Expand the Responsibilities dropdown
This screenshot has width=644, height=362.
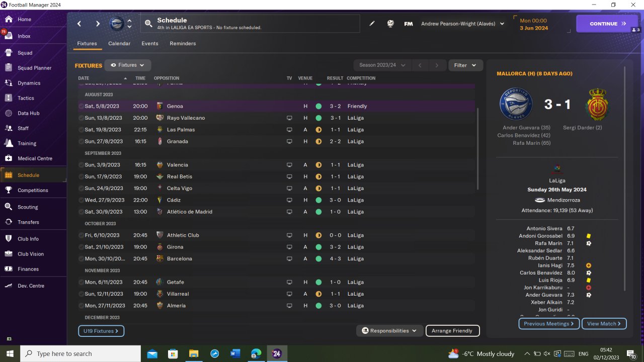[389, 331]
